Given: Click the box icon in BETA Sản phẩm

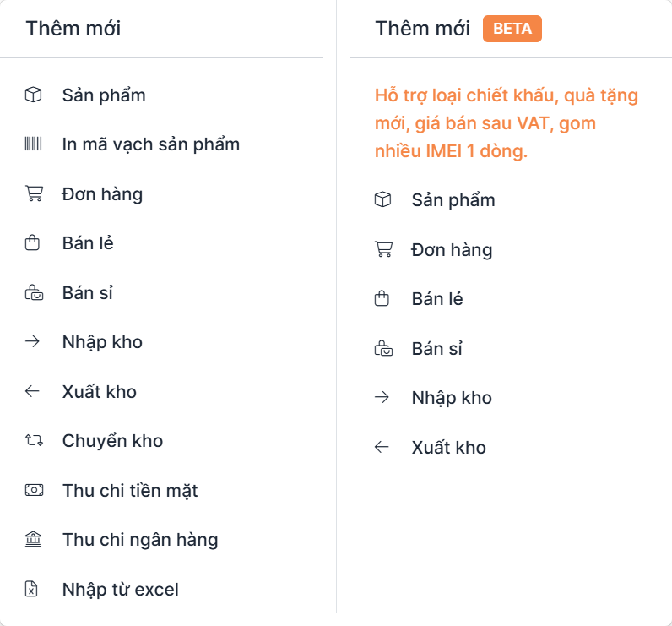Looking at the screenshot, I should tap(382, 200).
